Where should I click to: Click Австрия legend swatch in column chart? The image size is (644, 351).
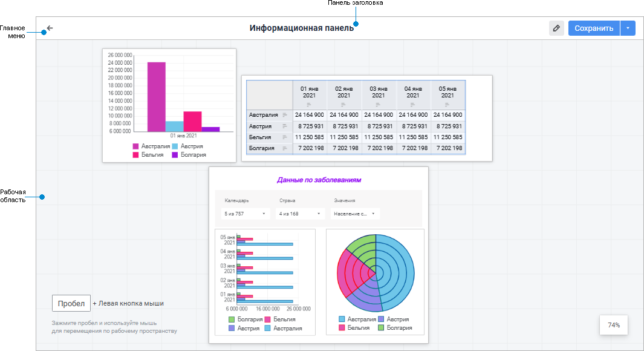(x=175, y=146)
